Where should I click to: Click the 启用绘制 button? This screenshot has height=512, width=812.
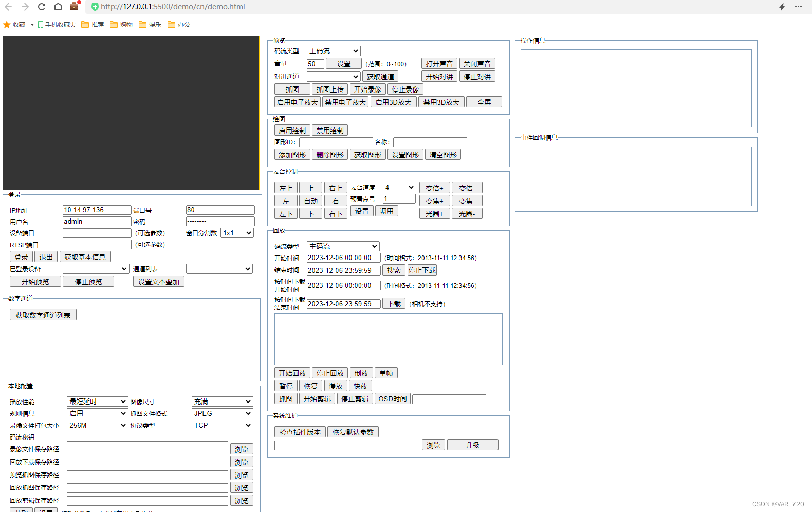pyautogui.click(x=292, y=130)
